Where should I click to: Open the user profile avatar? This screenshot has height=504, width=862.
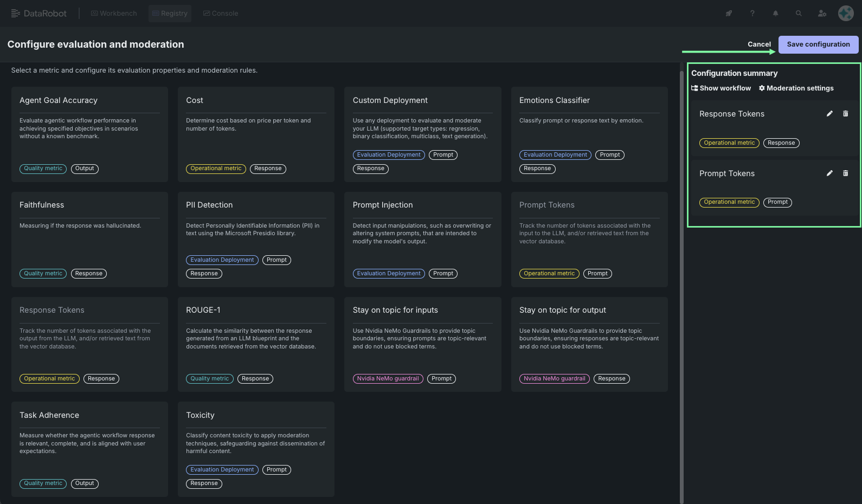tap(846, 14)
